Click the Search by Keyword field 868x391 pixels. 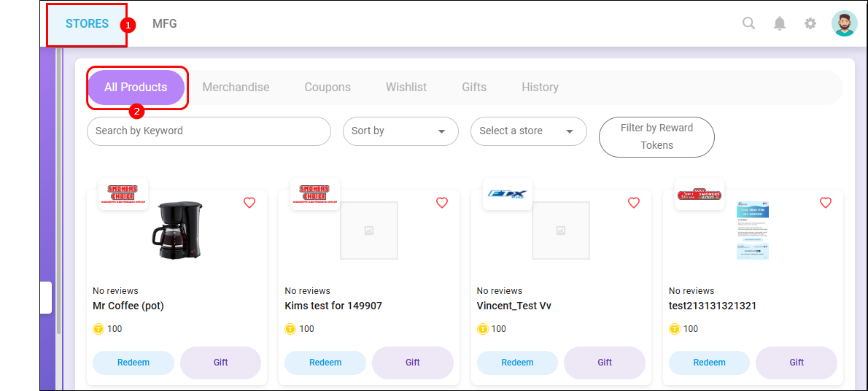point(209,131)
